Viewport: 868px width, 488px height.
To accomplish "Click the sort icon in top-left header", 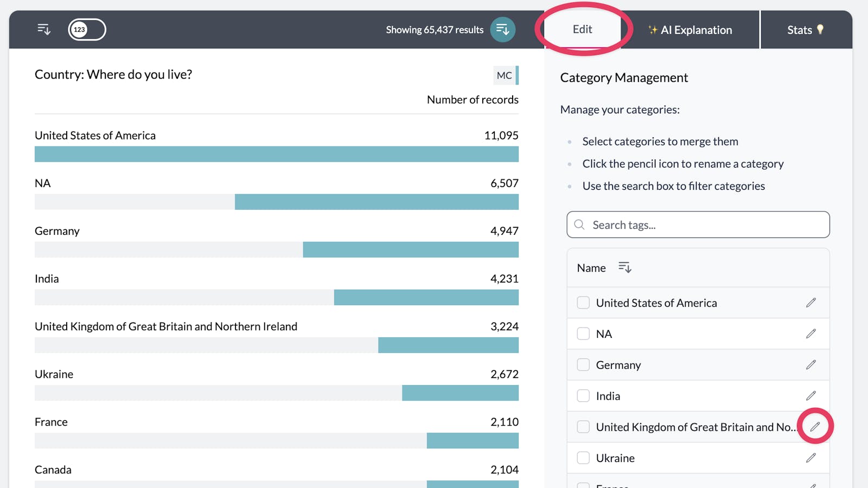I will tap(44, 29).
